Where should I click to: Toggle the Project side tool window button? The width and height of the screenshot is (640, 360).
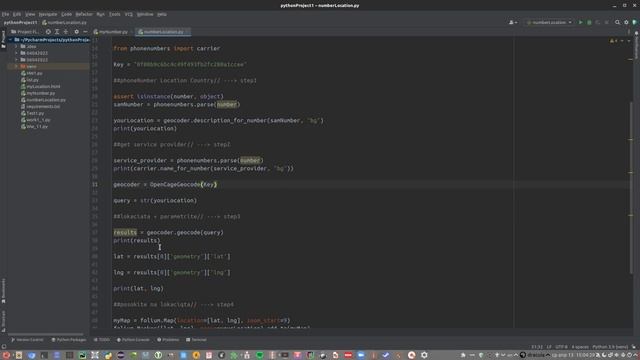pyautogui.click(x=3, y=39)
